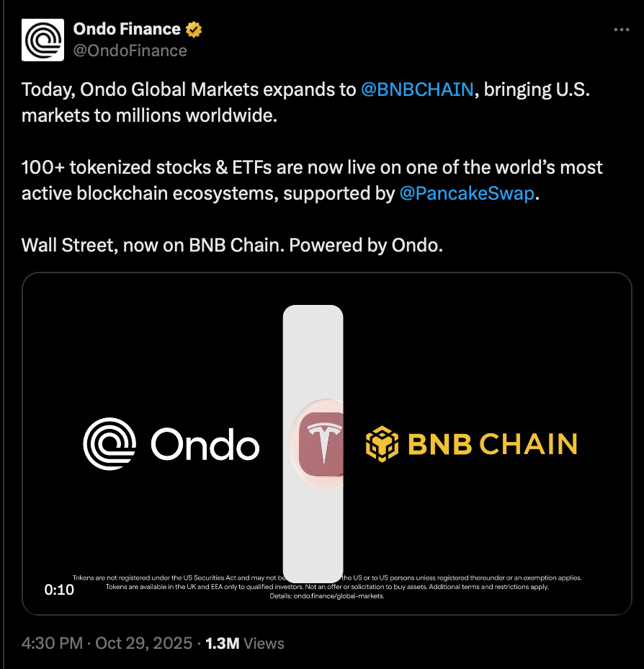Click the "Wall Street, now on BNB Chain" line

click(232, 245)
